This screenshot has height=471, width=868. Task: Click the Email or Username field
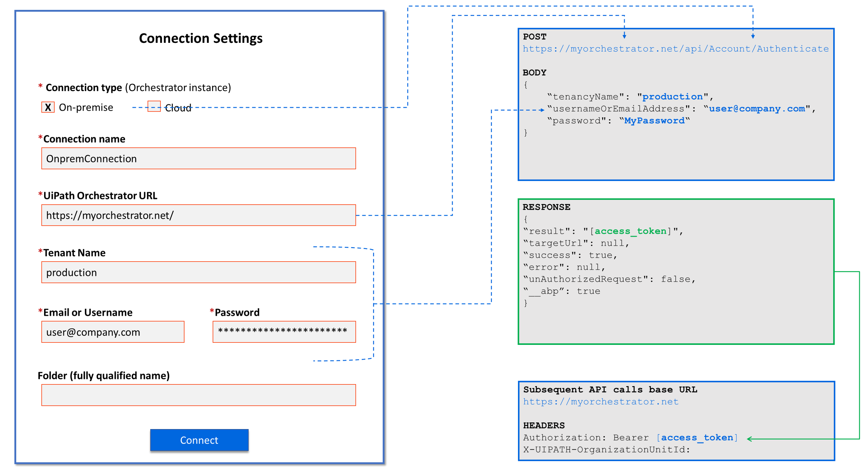pyautogui.click(x=113, y=332)
